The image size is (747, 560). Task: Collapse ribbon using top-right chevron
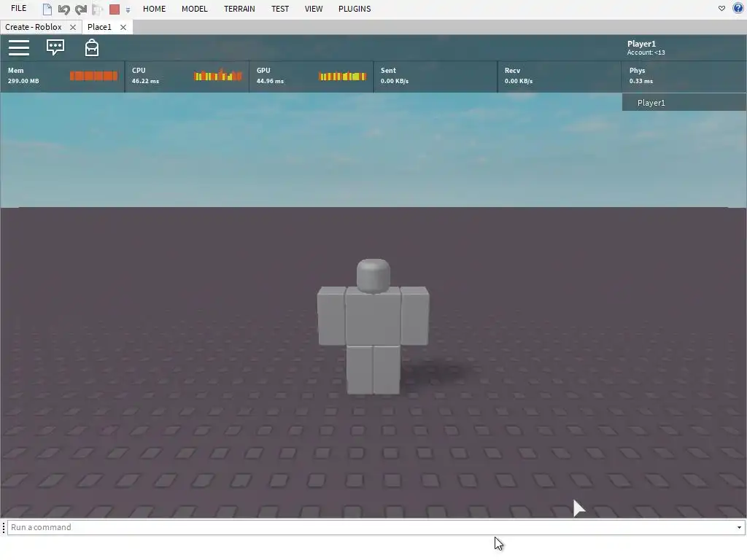click(721, 9)
